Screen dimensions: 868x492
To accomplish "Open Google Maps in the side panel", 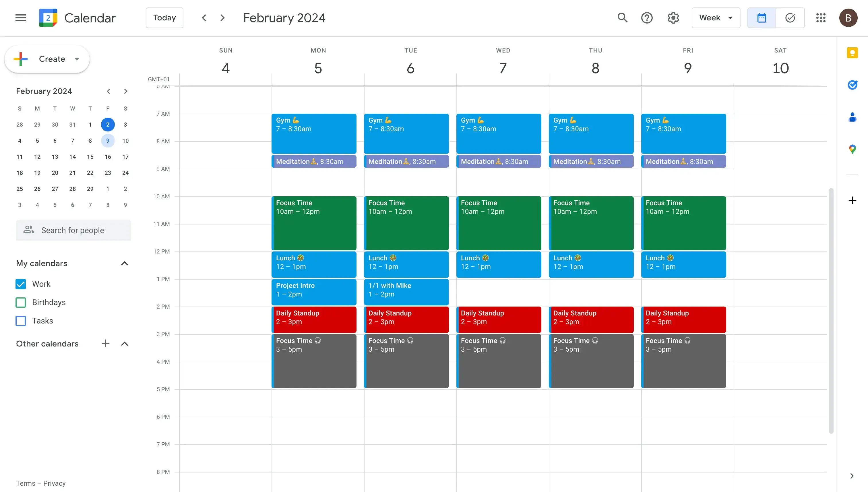I will pos(852,149).
